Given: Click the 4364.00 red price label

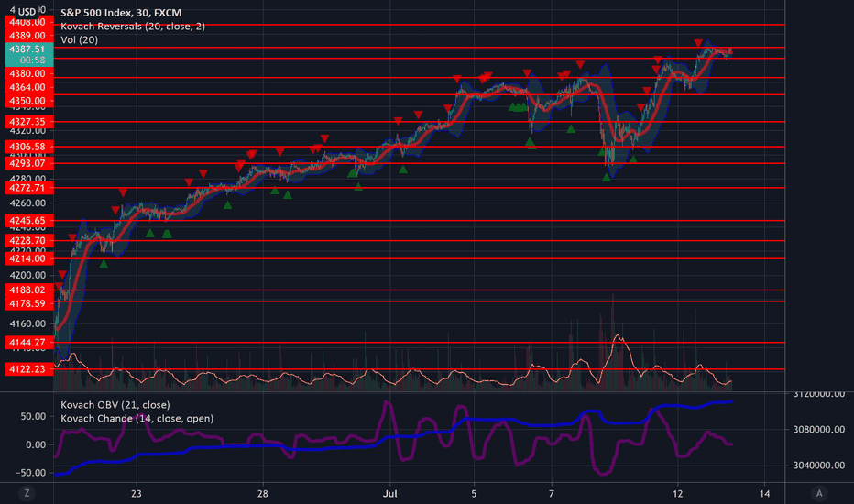Looking at the screenshot, I should point(29,87).
